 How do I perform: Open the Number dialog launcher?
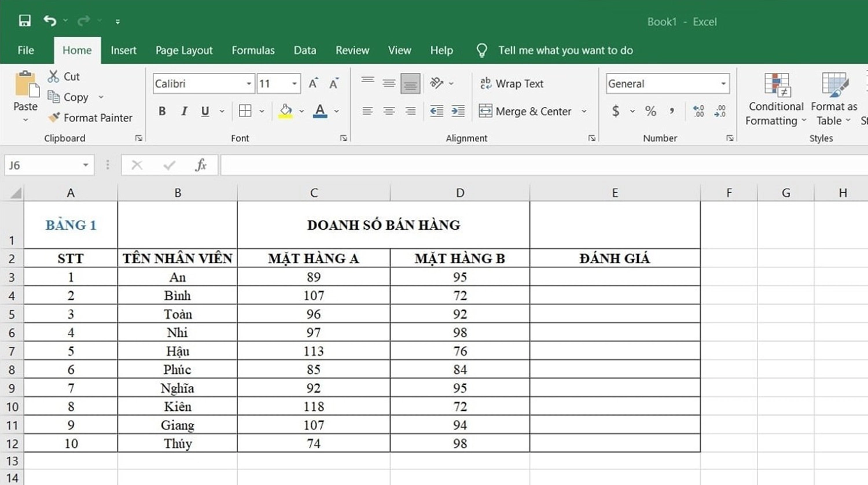point(730,138)
